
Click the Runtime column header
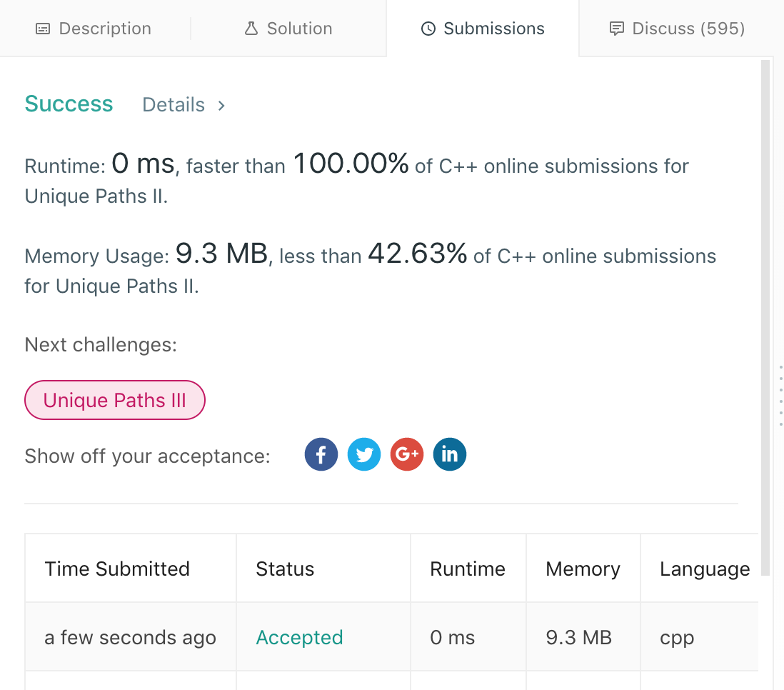(x=468, y=569)
